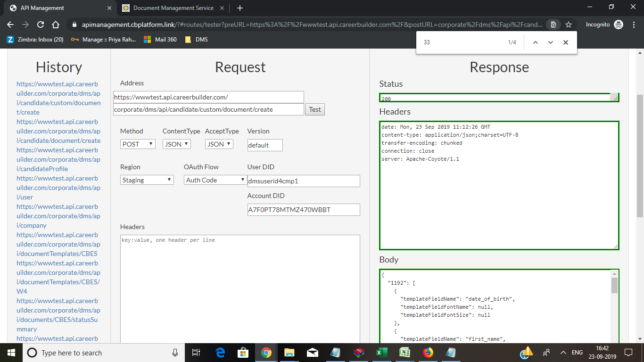This screenshot has width=644, height=362.
Task: Activate the Cortana microphone
Action: (175, 353)
